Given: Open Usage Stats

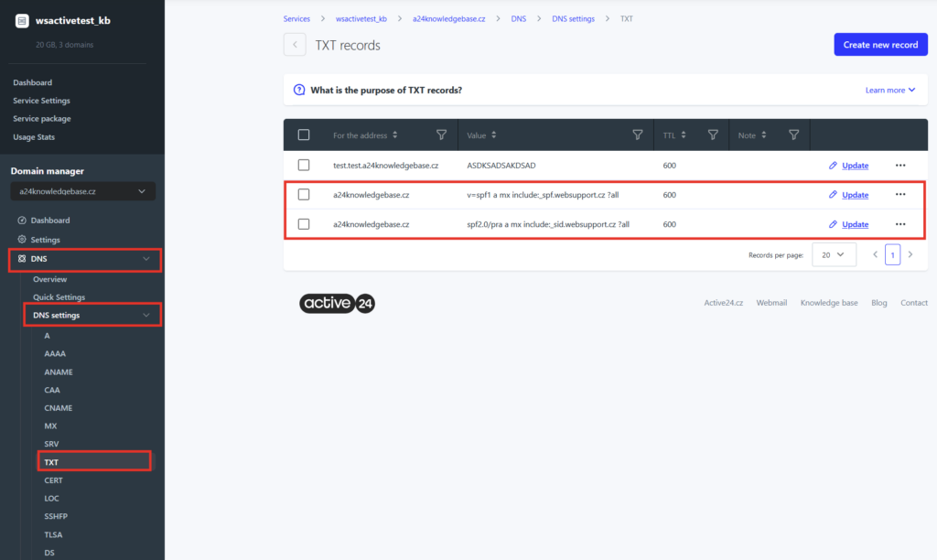Looking at the screenshot, I should tap(34, 137).
